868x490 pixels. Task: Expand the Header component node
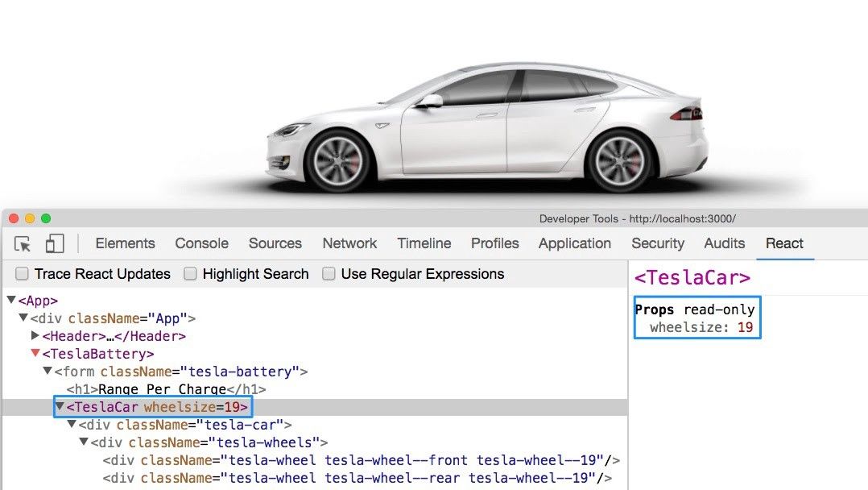(x=35, y=335)
